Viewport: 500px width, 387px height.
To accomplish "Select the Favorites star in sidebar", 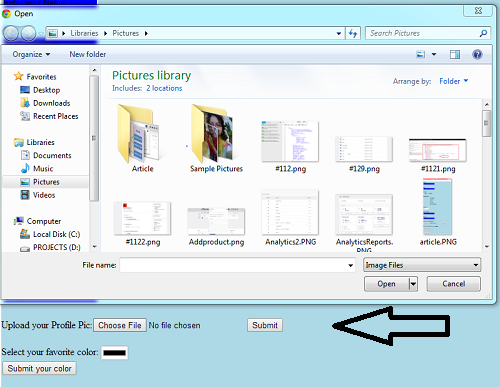I will pos(18,76).
